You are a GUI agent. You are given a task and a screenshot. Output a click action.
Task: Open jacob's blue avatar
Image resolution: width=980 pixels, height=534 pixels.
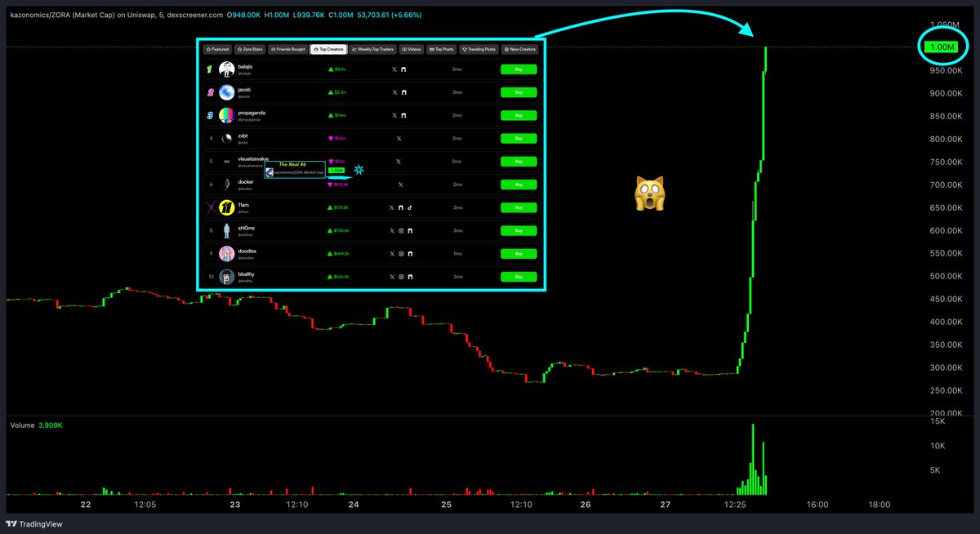tap(227, 92)
